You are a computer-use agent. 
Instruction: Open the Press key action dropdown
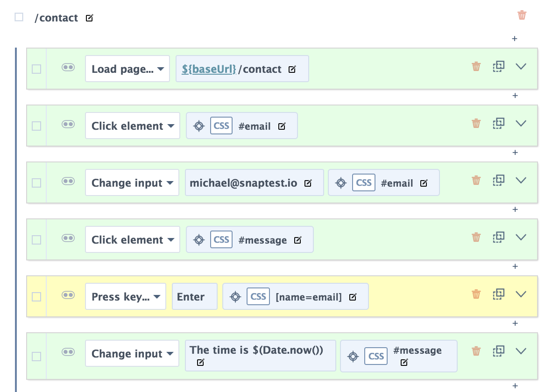126,296
